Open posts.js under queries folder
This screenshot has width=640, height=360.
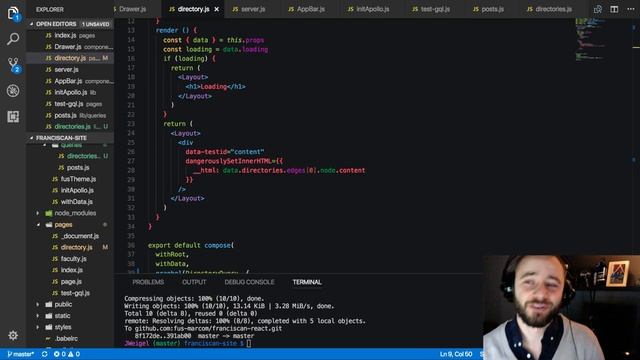click(70, 167)
